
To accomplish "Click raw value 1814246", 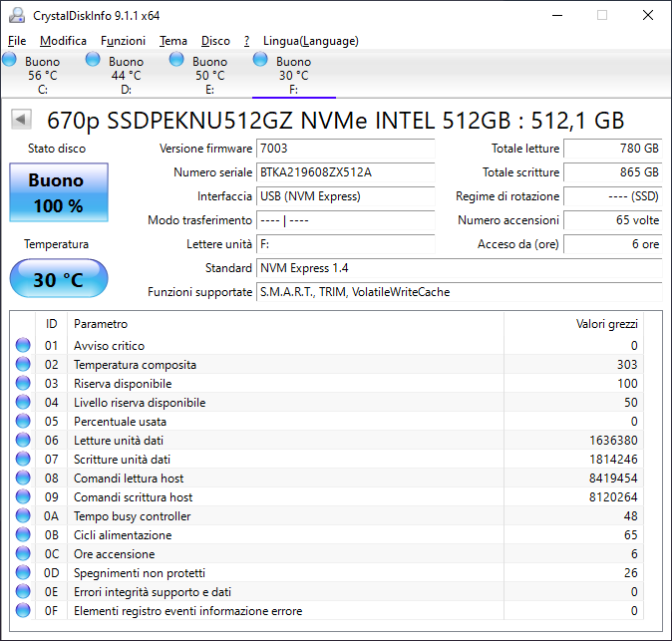I will tap(613, 459).
